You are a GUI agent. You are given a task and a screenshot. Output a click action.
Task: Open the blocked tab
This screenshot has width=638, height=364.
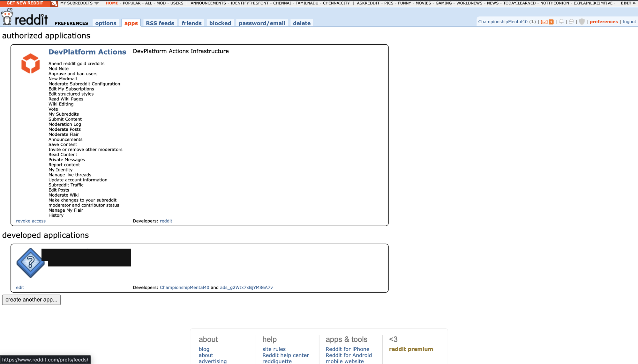point(220,23)
